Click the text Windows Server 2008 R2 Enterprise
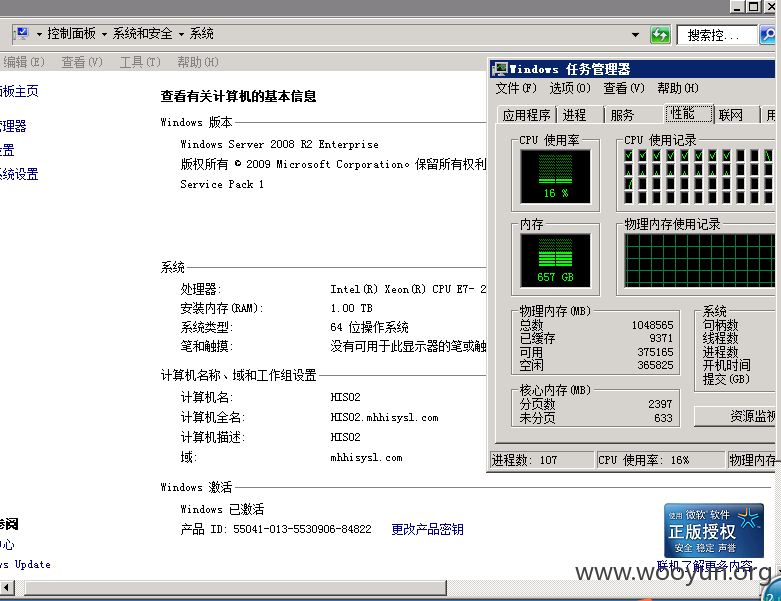This screenshot has height=601, width=781. [x=279, y=144]
